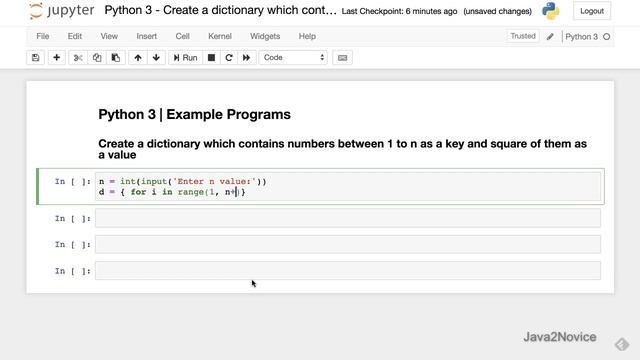Viewport: 640px width, 360px height.
Task: Restart the kernel icon
Action: click(229, 58)
